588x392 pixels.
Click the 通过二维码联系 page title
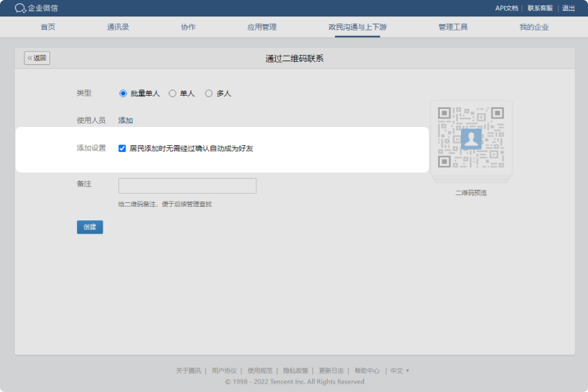[294, 59]
